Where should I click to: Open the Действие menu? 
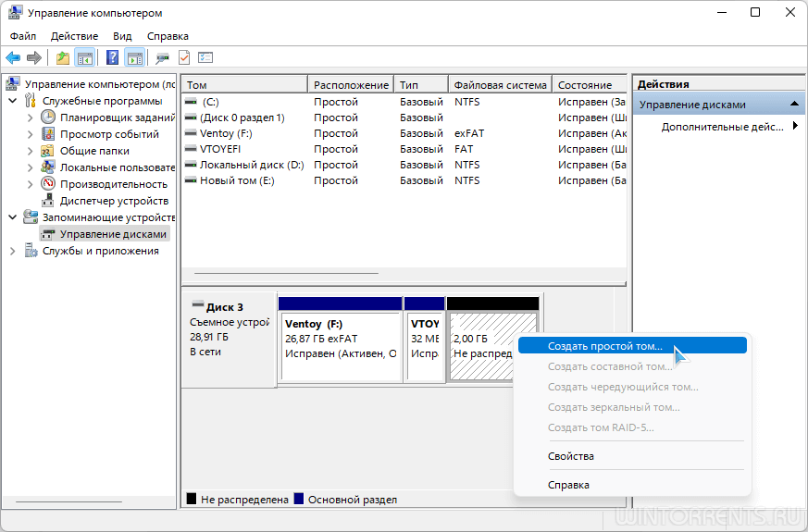74,36
